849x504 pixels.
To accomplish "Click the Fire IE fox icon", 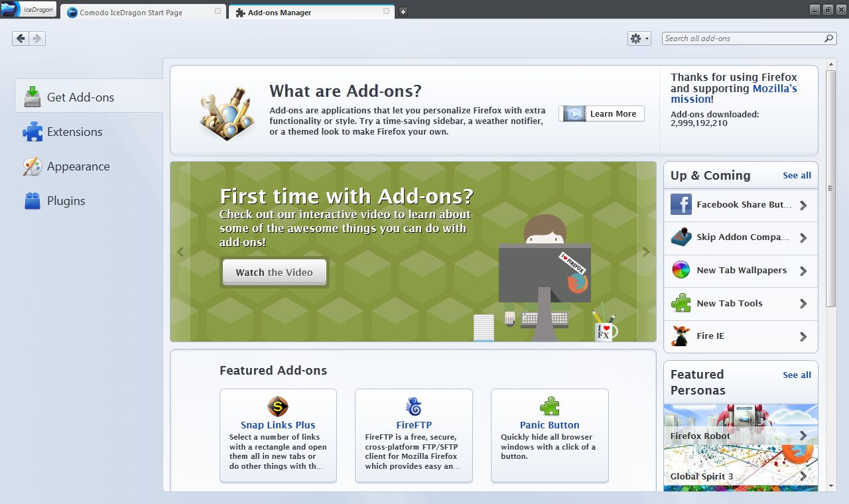I will (681, 336).
